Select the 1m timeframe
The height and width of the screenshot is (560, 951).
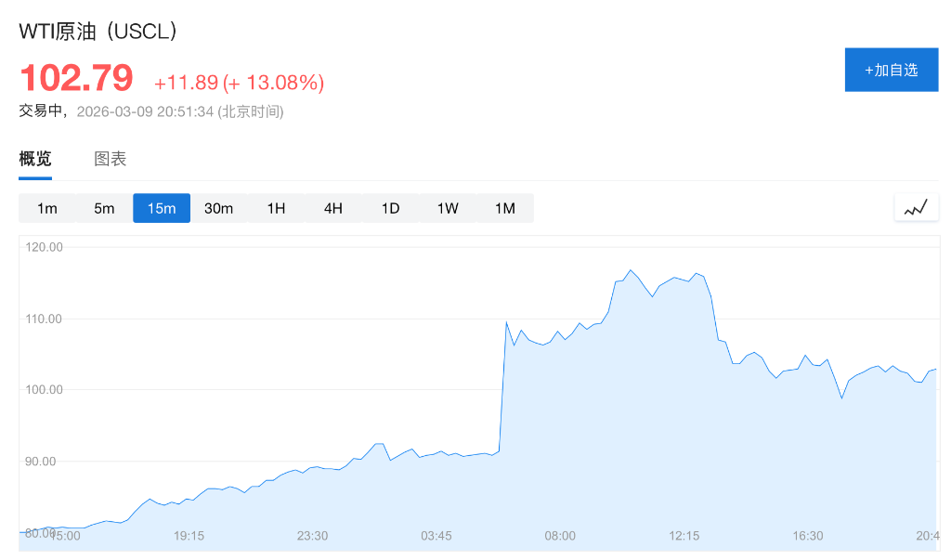[47, 208]
